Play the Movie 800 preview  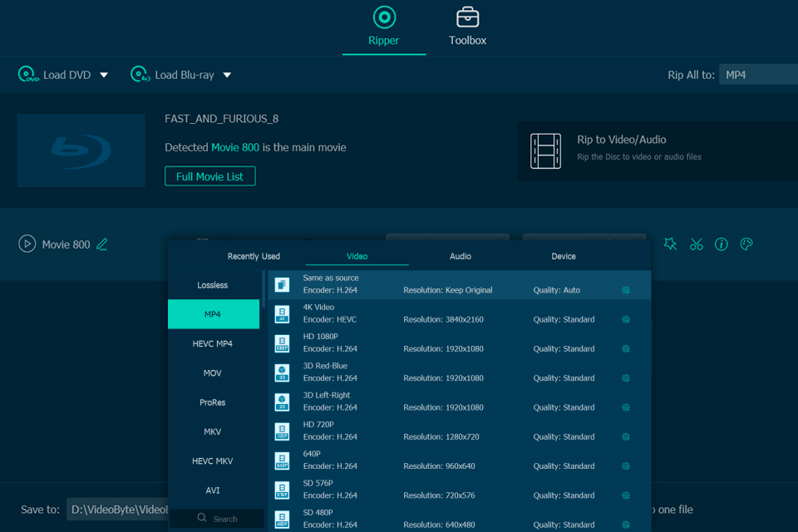pos(27,244)
